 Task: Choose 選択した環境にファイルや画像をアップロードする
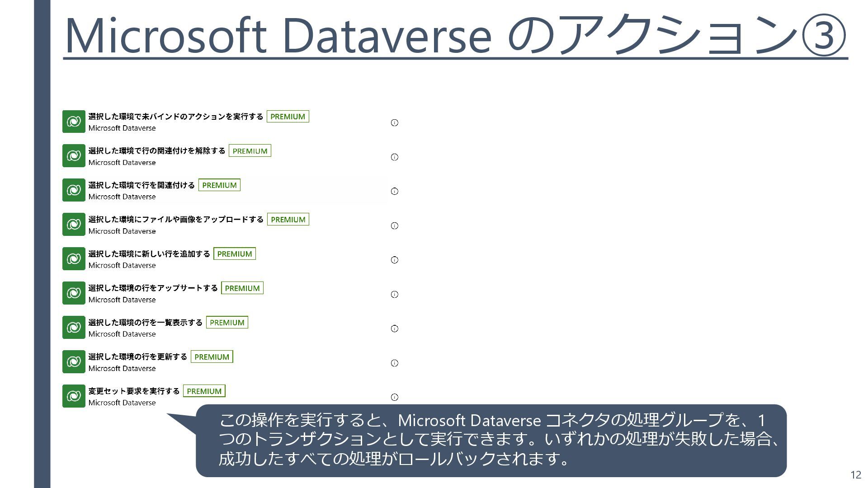[x=175, y=220]
